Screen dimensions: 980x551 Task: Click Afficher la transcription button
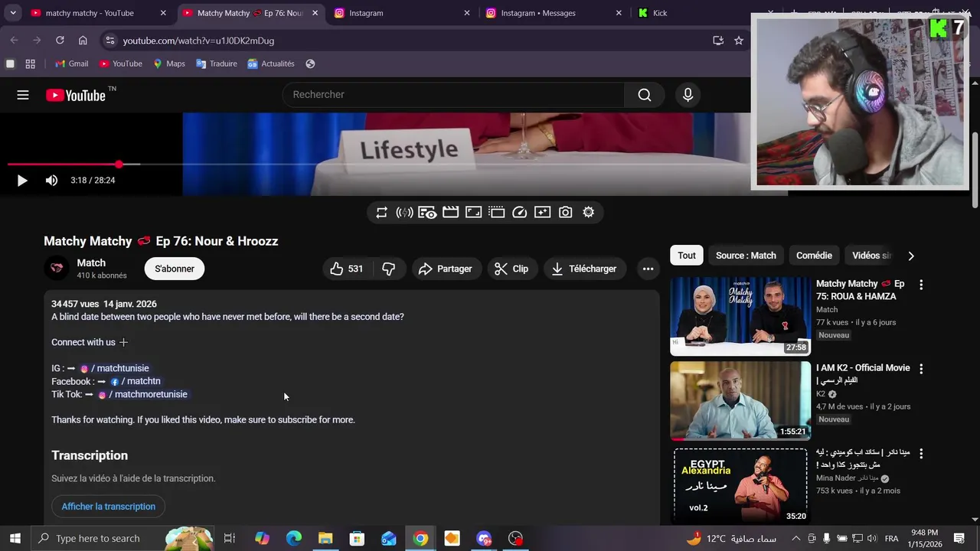[108, 507]
